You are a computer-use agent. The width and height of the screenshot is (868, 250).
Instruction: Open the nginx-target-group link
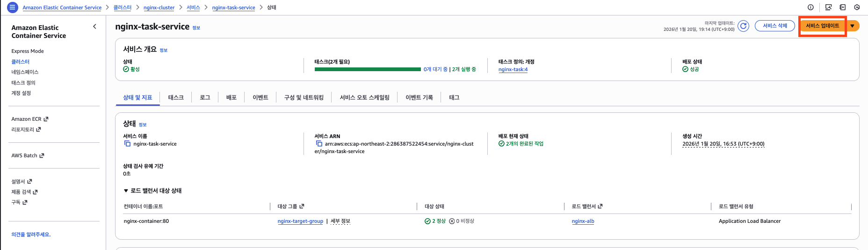[x=300, y=221]
